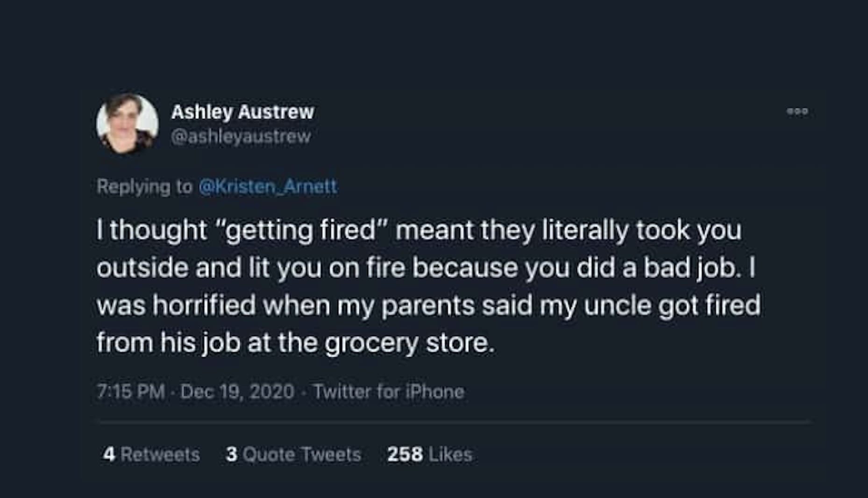Screen dimensions: 868x498
Task: Show the 258 Likes list
Action: (429, 454)
